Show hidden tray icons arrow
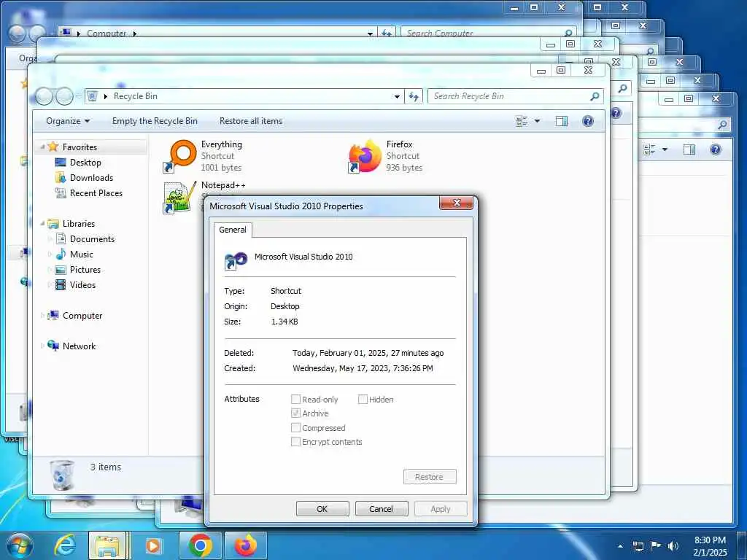The height and width of the screenshot is (560, 747). [620, 546]
